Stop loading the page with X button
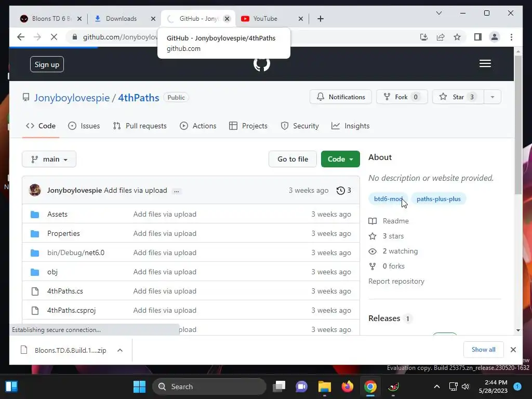532x399 pixels. point(54,37)
